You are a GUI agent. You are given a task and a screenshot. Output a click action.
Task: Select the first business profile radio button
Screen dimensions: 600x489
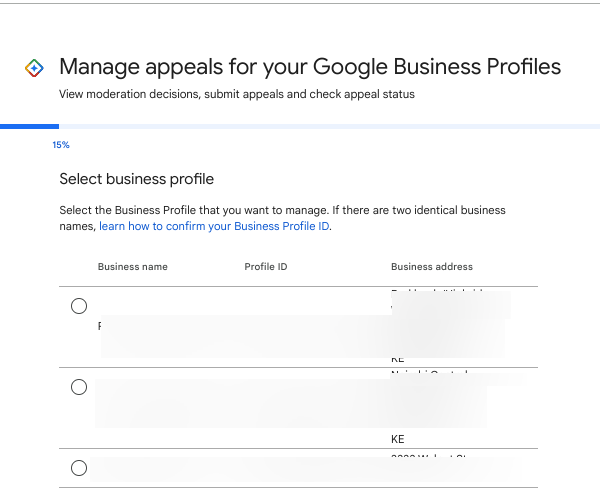(x=79, y=306)
